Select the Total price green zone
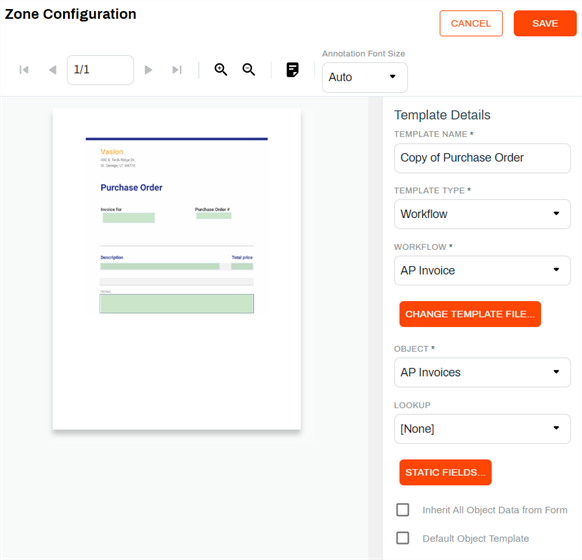The image size is (582, 560). [x=242, y=266]
